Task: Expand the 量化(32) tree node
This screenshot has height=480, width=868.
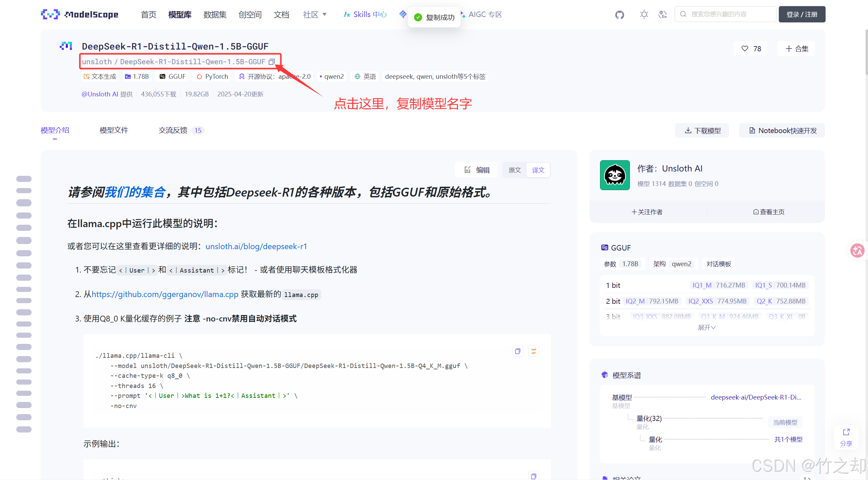Action: 649,419
